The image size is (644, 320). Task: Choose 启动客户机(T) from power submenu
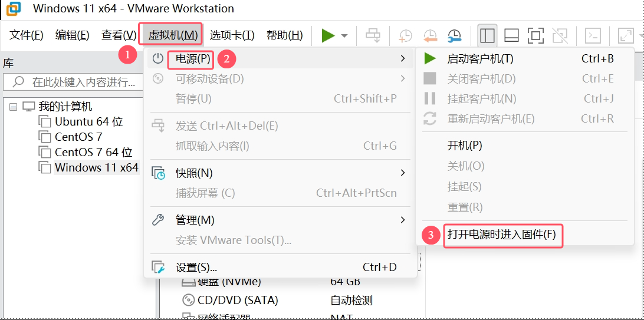pyautogui.click(x=480, y=59)
